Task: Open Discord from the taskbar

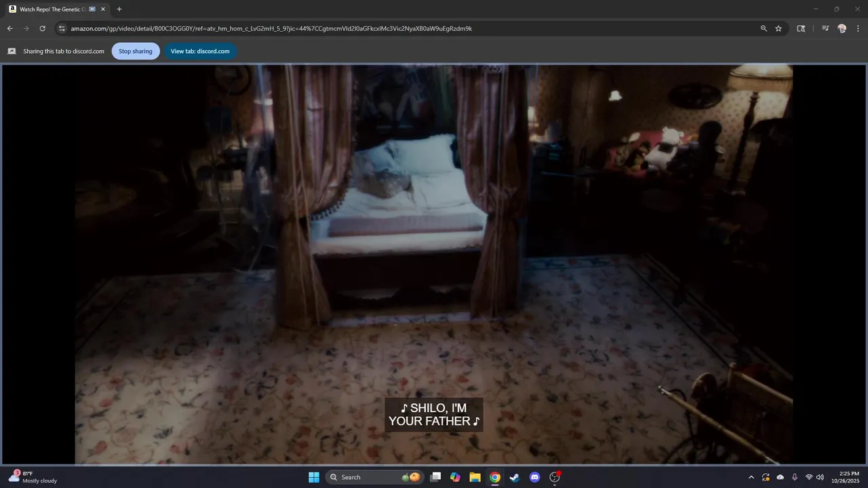Action: 534,477
